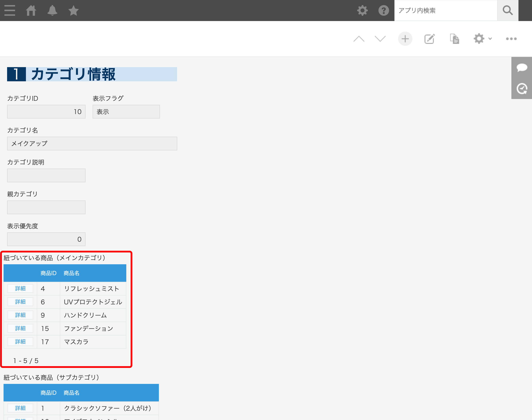
Task: Edit this record with the pencil icon
Action: pos(429,39)
